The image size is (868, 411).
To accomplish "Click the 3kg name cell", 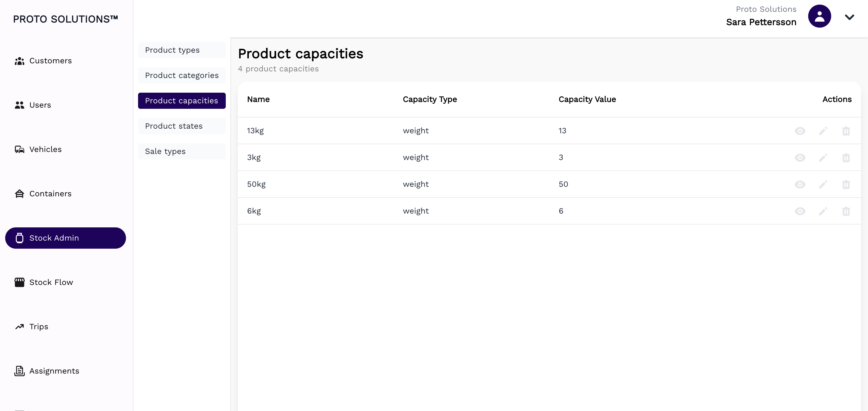I will click(254, 157).
